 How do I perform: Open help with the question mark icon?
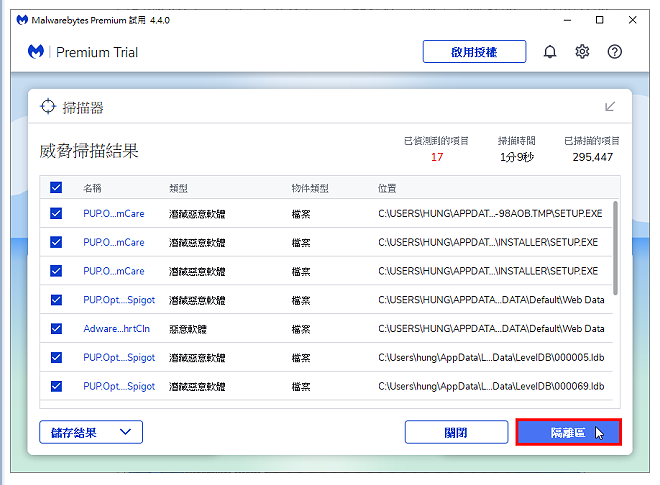615,52
